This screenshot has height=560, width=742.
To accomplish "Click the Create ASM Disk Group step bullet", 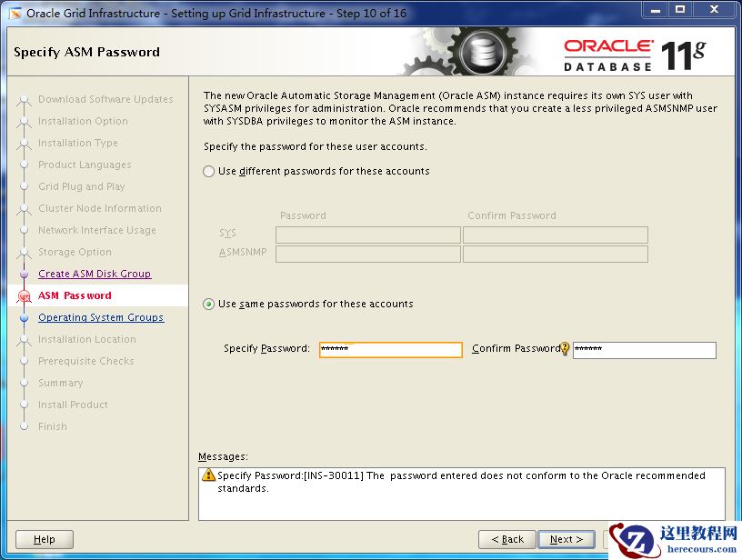I will 25,274.
